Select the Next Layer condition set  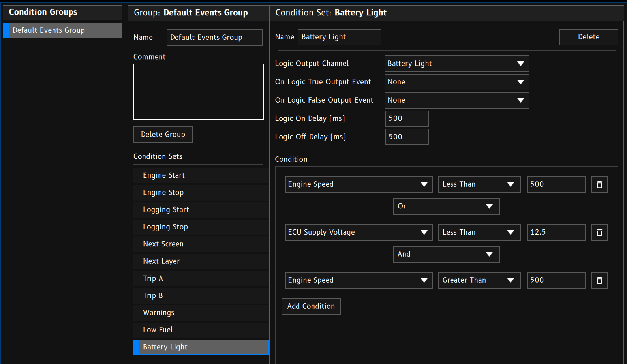tap(201, 261)
